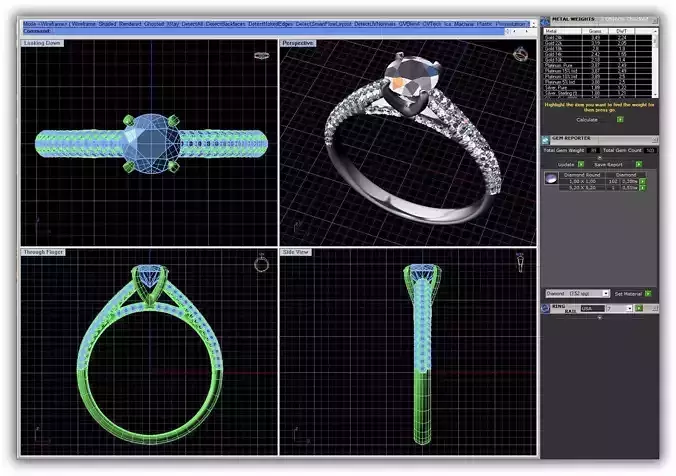Expand the small arrow below the Ring Rail bar
Image resolution: width=676 pixels, height=476 pixels.
coord(599,317)
